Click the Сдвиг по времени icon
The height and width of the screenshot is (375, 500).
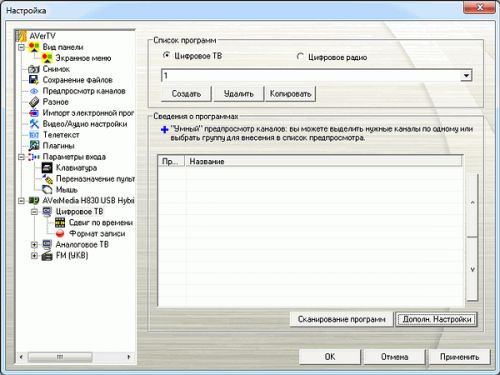point(60,222)
